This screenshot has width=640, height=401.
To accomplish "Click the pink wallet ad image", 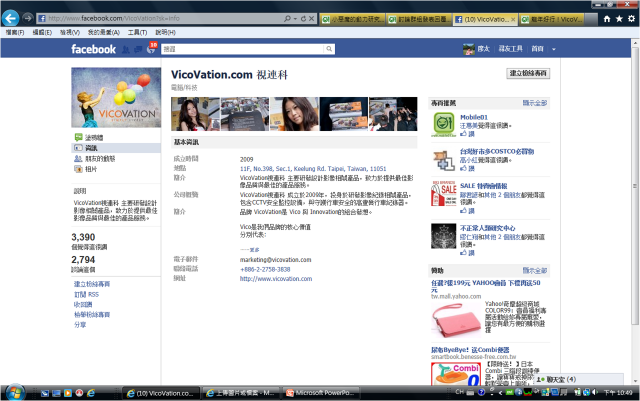I will click(456, 320).
